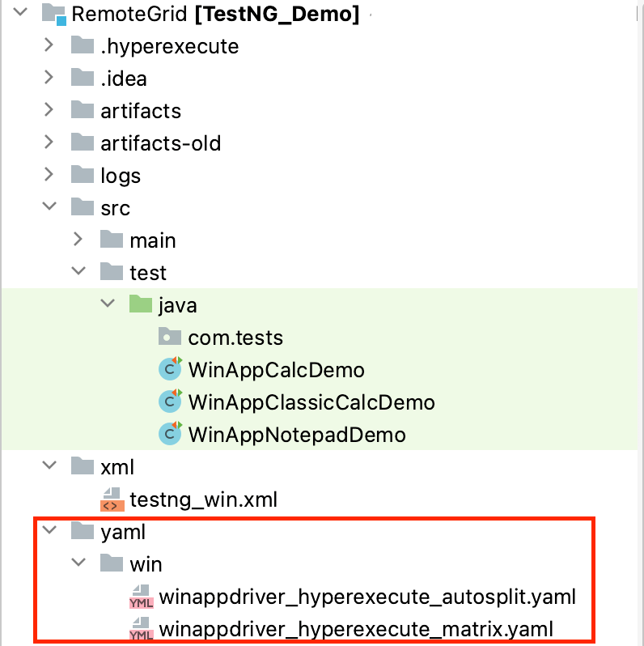
Task: Click the com.tests package icon
Action: pyautogui.click(x=170, y=337)
